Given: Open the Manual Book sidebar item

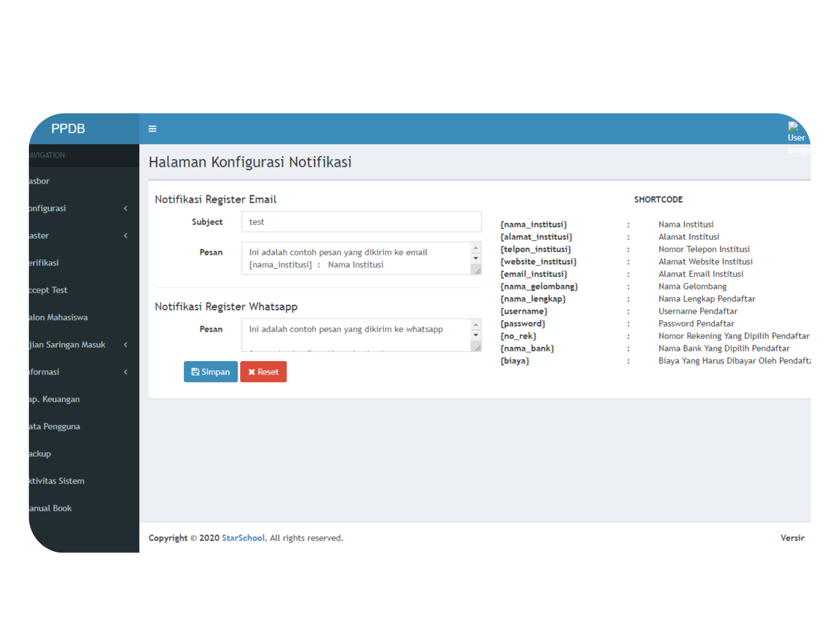Looking at the screenshot, I should (50, 508).
